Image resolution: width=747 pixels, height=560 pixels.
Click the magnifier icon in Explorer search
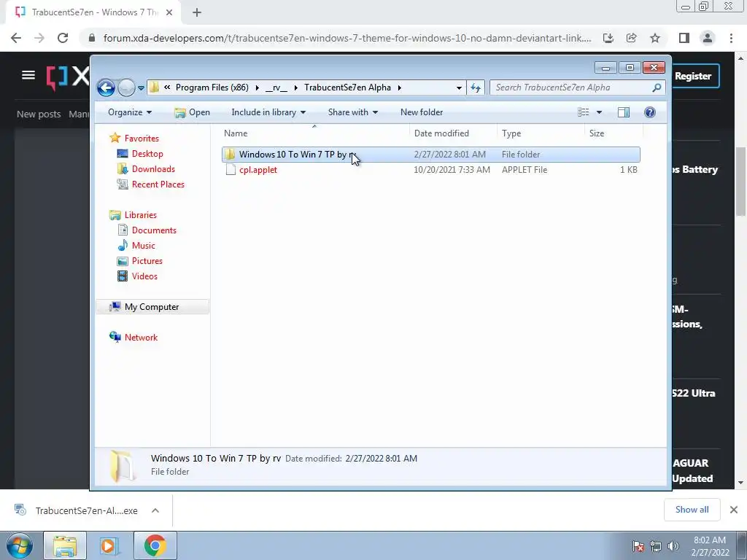[x=657, y=87]
